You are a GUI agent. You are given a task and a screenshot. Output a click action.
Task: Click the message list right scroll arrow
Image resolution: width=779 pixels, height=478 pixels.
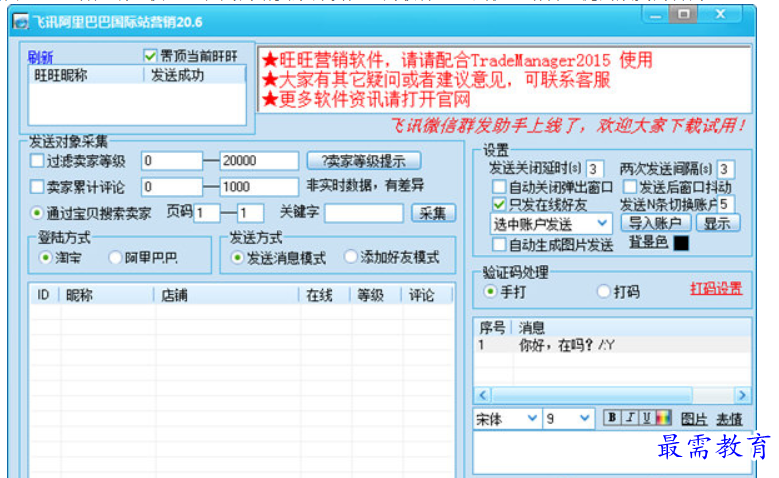741,395
